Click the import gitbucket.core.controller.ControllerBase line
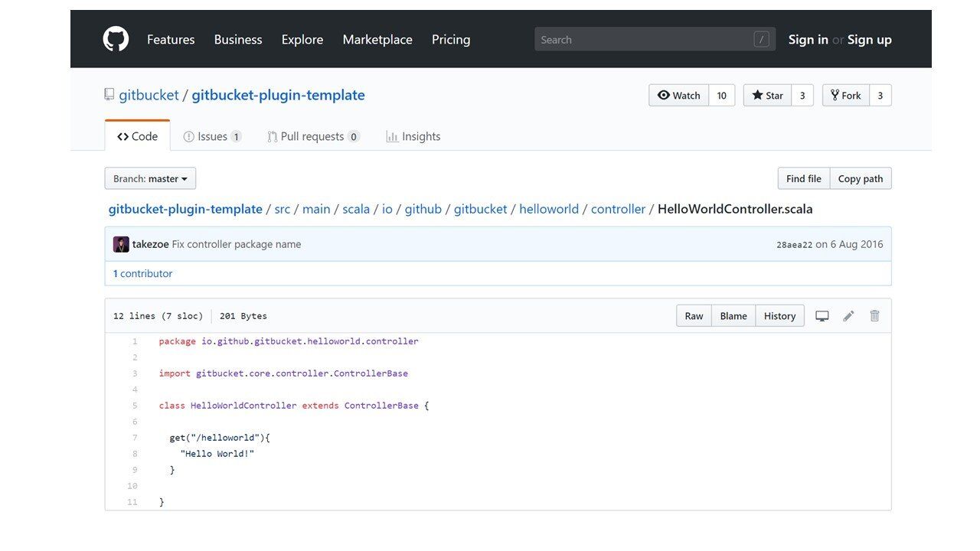 click(283, 373)
